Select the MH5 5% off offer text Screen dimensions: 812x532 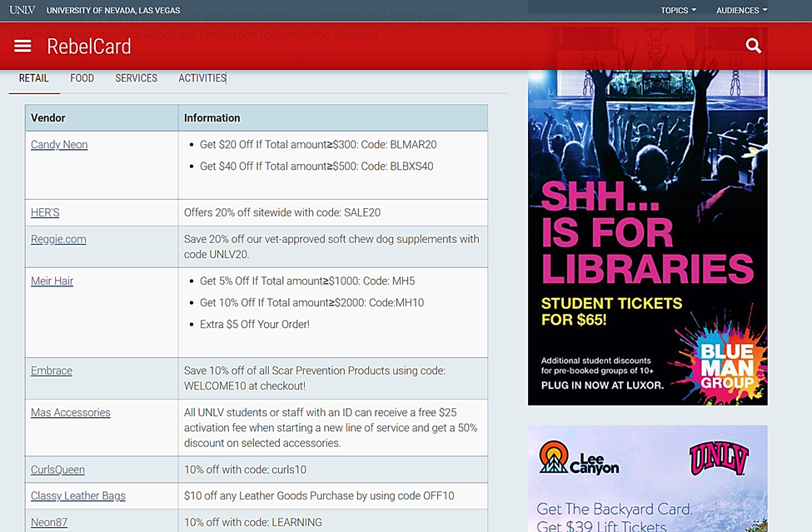[307, 281]
